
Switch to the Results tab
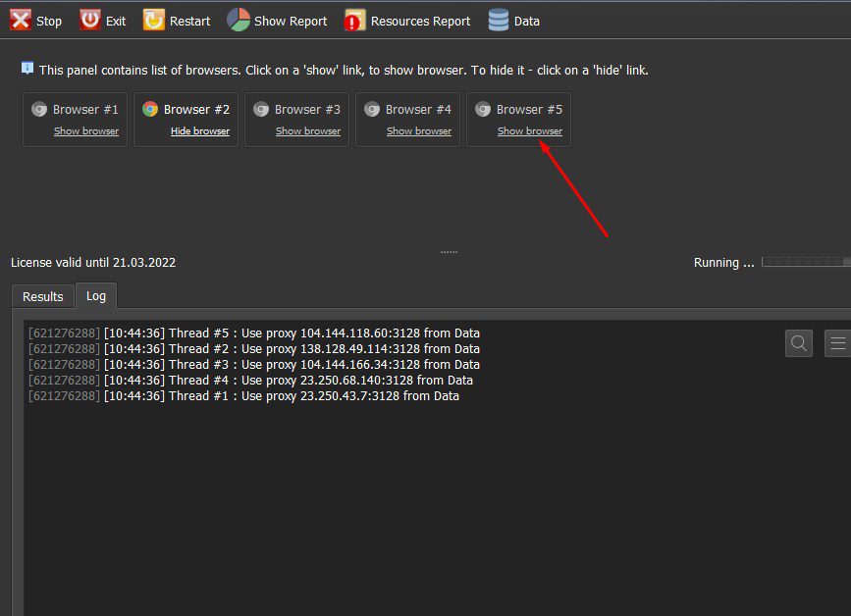coord(43,296)
